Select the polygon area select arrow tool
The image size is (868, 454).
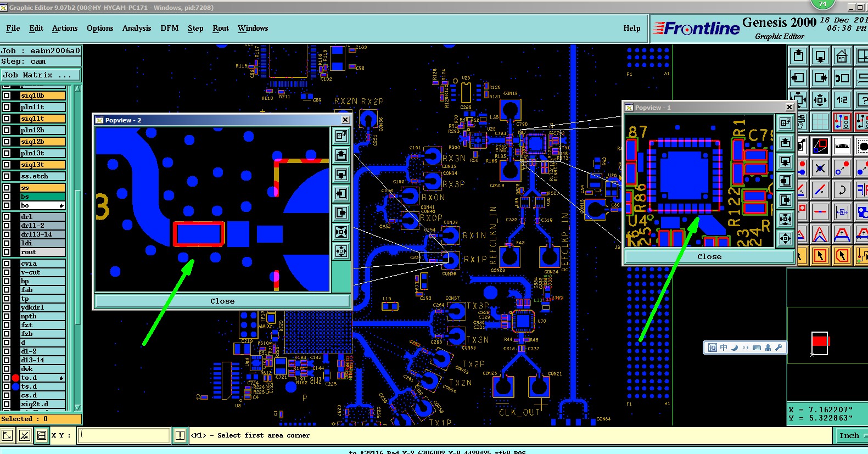click(842, 255)
